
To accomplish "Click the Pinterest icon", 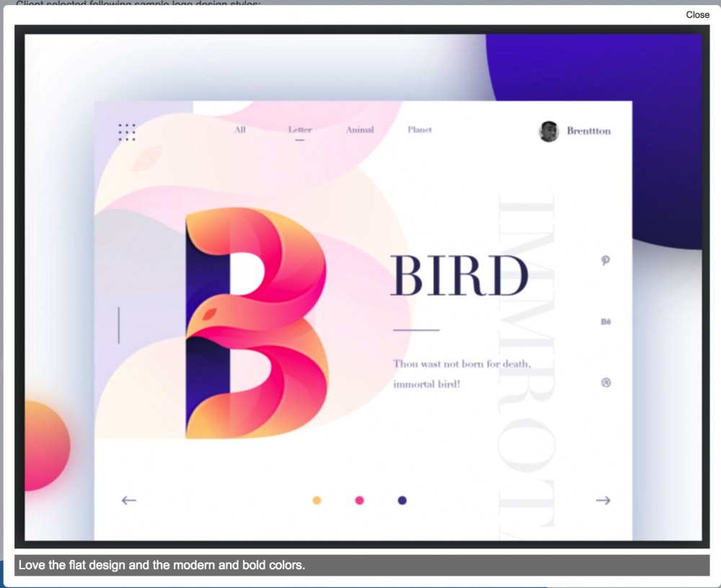I will point(606,261).
